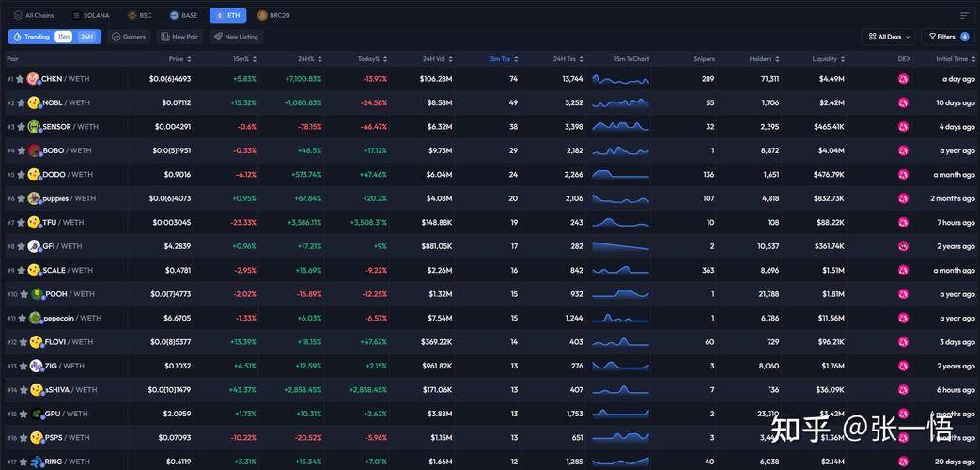Switch to BSC chain tab
The width and height of the screenshot is (980, 470).
point(141,16)
